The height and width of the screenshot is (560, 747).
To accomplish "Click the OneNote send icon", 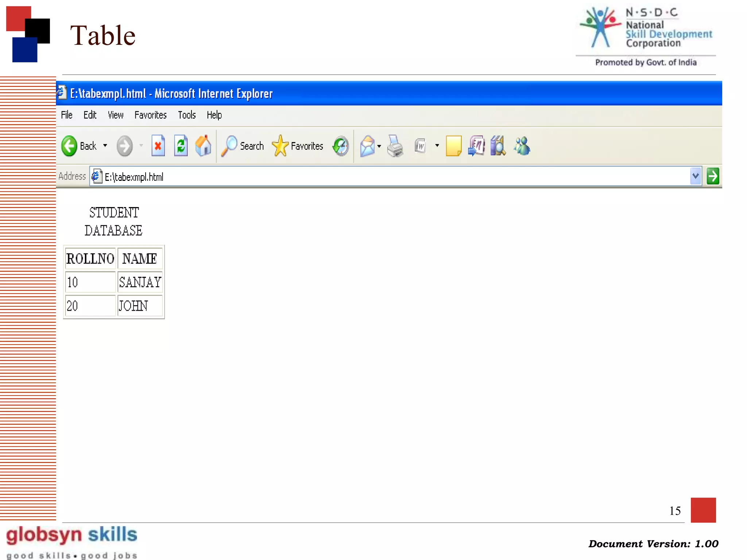I will pos(476,146).
